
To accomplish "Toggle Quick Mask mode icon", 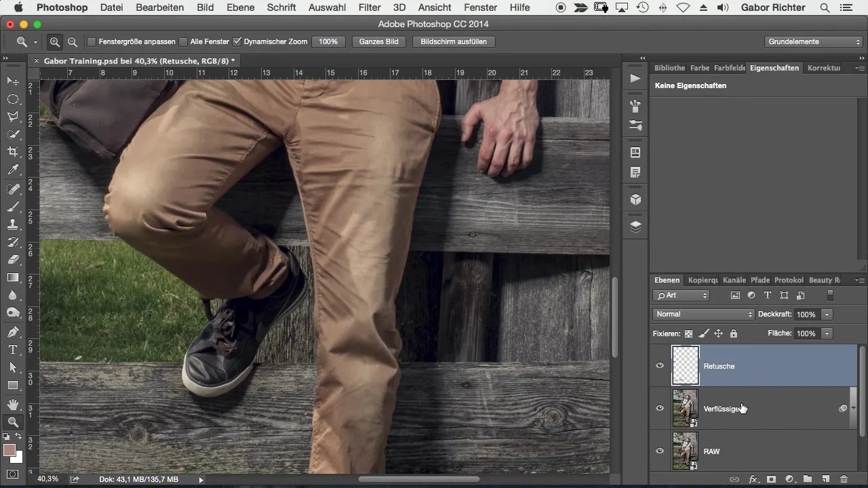I will pos(12,474).
